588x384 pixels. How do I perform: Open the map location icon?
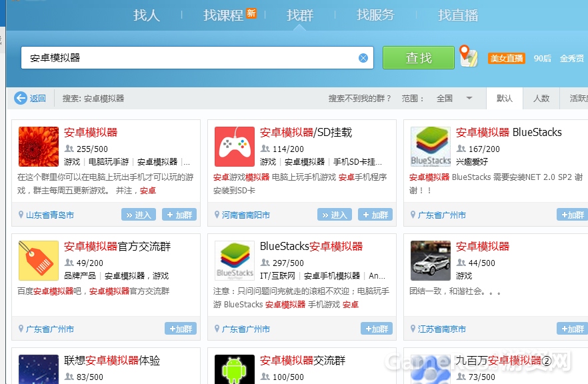468,56
